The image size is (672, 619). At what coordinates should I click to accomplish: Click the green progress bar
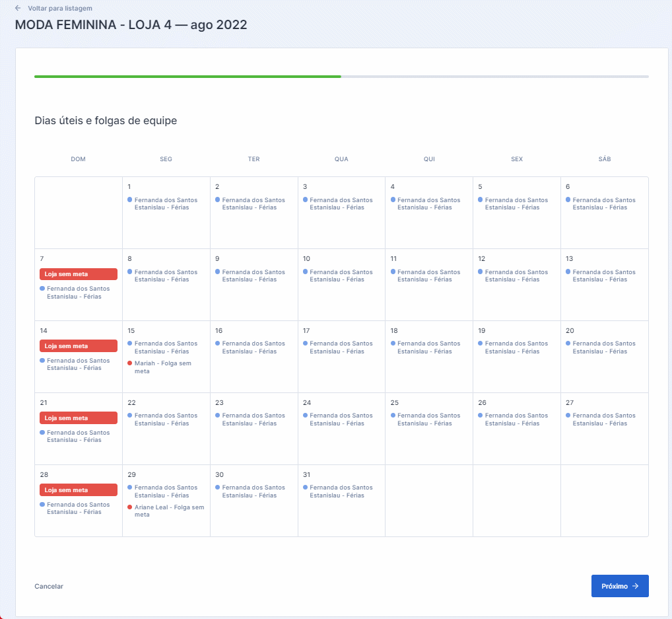(187, 77)
